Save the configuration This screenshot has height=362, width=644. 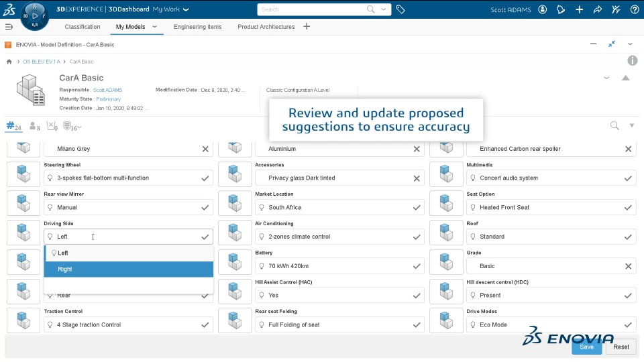[586, 347]
